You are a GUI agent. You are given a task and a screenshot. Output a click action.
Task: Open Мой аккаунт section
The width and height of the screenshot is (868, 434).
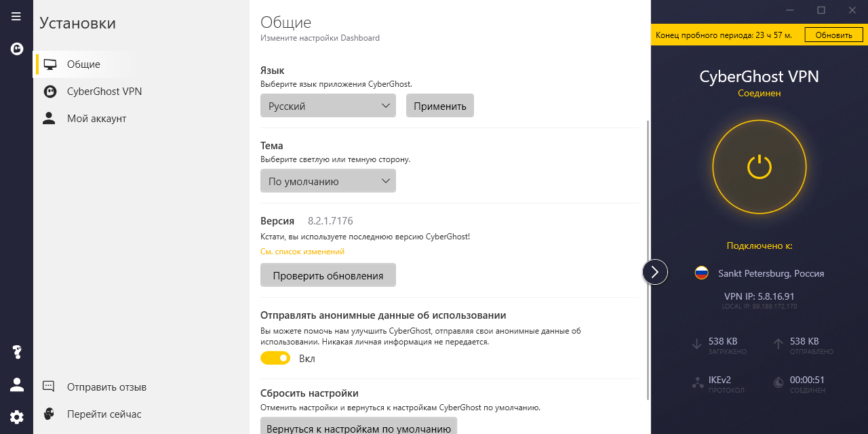[x=96, y=119]
